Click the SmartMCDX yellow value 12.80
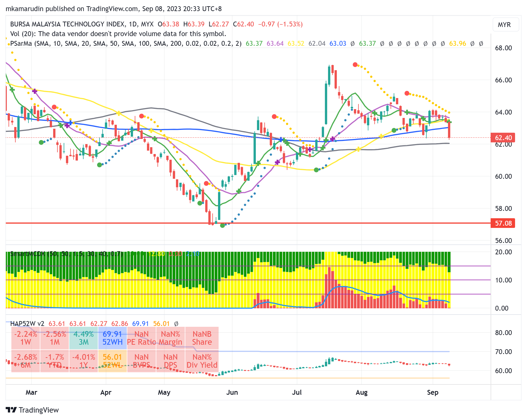527x420 pixels. point(156,254)
